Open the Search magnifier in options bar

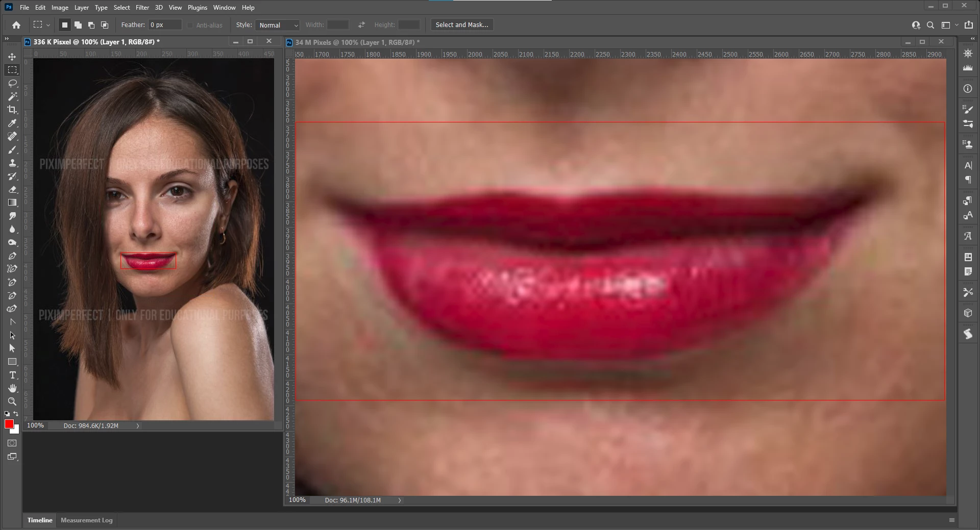coord(930,25)
